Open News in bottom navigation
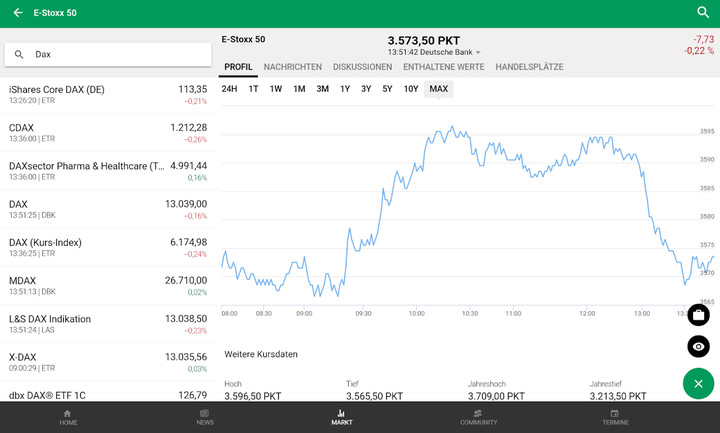This screenshot has height=433, width=720. (204, 417)
